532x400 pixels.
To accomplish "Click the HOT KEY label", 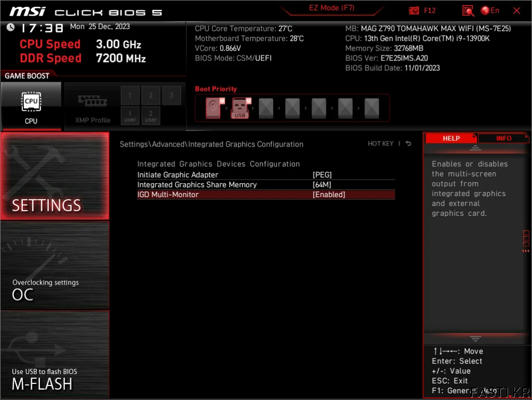I will [380, 144].
